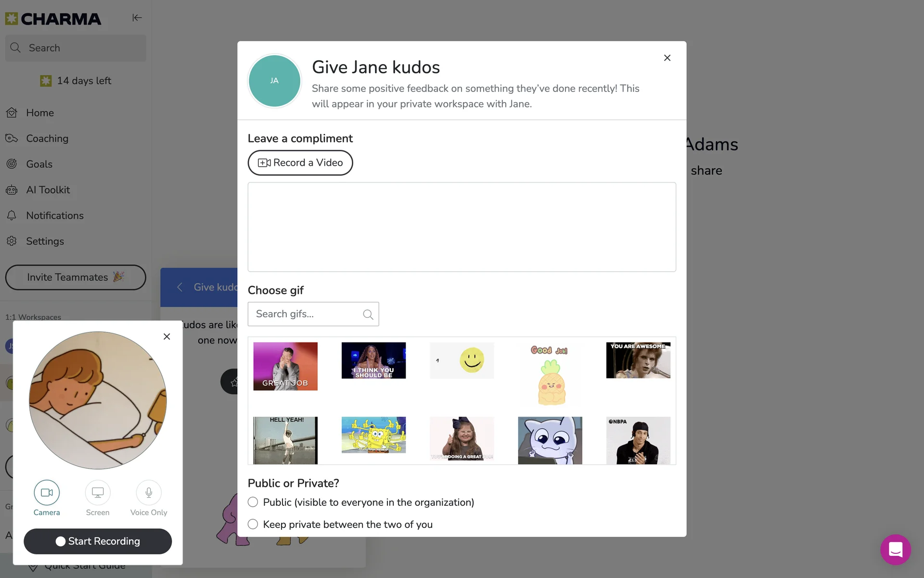Focus the compliment text area
The height and width of the screenshot is (578, 924).
tap(462, 227)
